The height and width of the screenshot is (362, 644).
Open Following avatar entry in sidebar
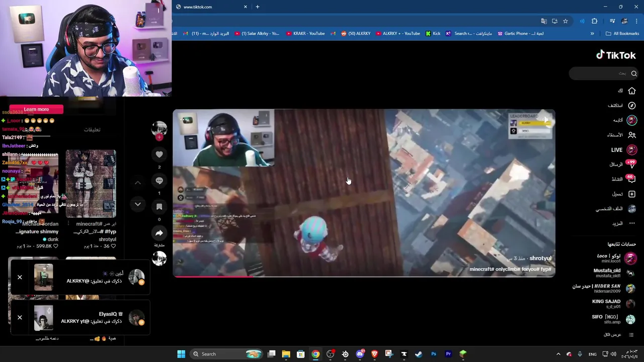632,120
